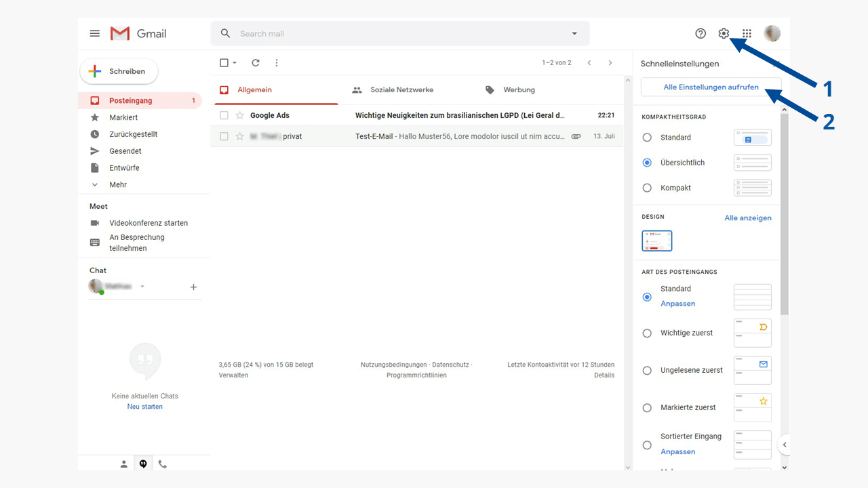Check the Test-E-Mail row checkbox
Image resolution: width=868 pixels, height=488 pixels.
(x=224, y=136)
